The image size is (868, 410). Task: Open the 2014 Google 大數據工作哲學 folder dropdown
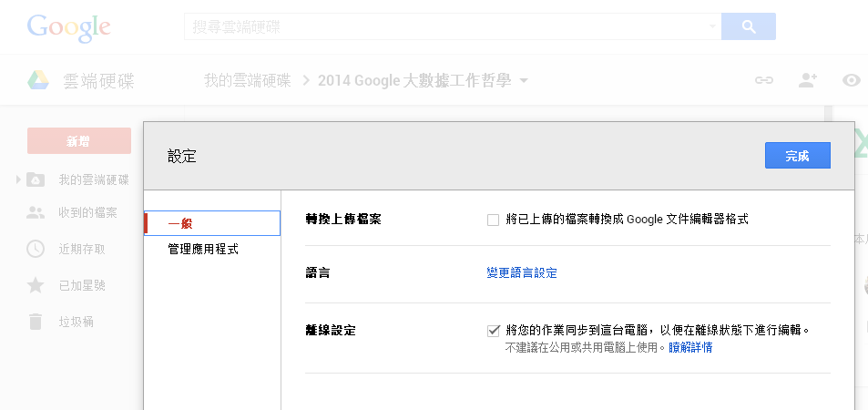click(x=524, y=81)
